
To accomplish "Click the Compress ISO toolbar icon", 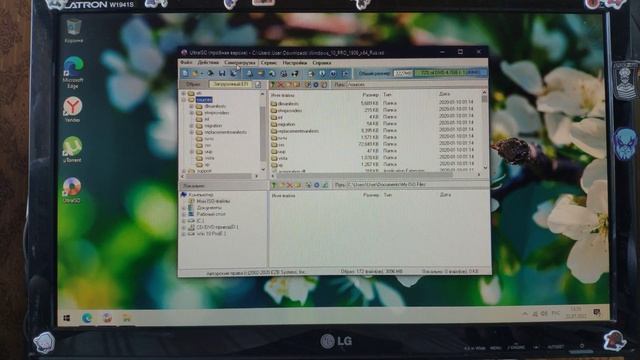I will [261, 73].
